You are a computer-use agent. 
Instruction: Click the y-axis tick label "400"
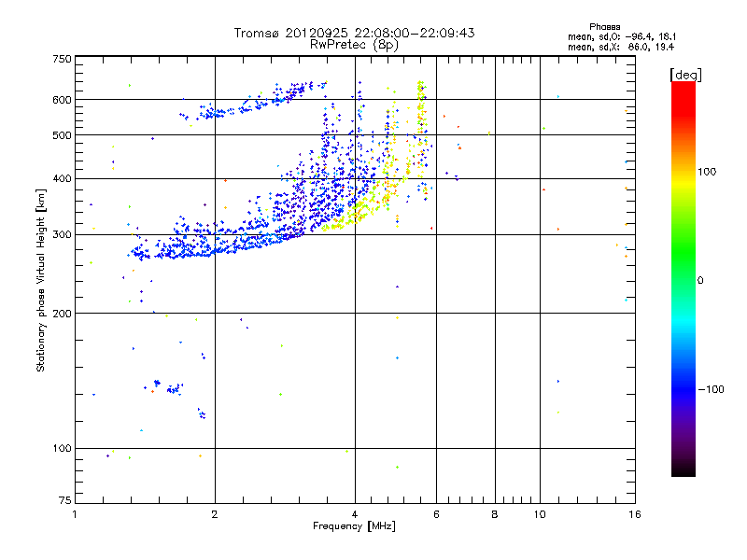click(x=62, y=178)
